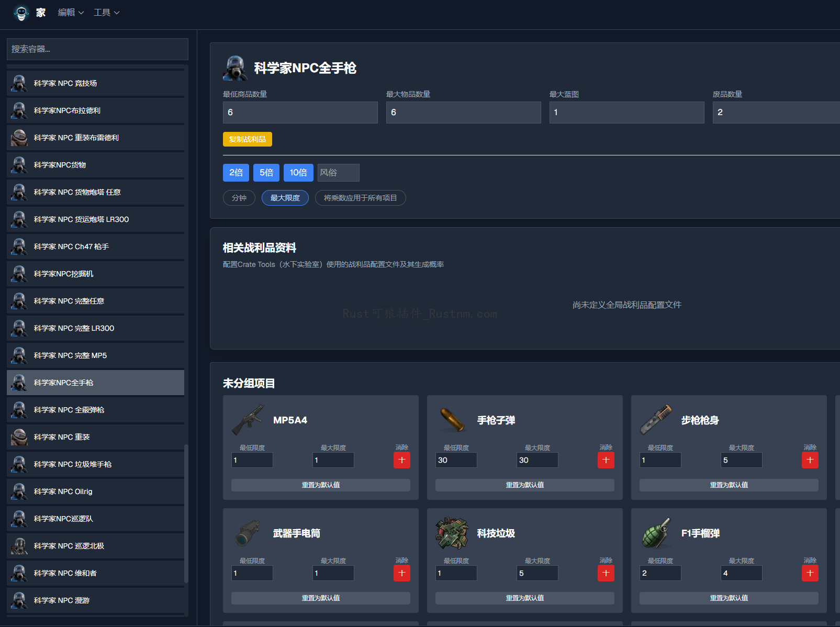Click the scientist NPC avatar beside 科学家NPC全手枪 title
The height and width of the screenshot is (627, 840).
coord(234,67)
